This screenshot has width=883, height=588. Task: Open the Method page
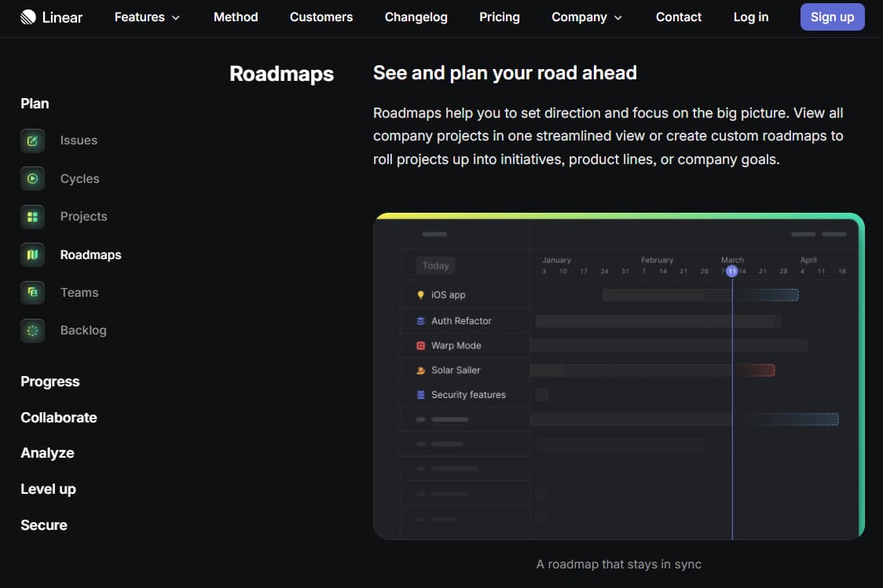(236, 17)
